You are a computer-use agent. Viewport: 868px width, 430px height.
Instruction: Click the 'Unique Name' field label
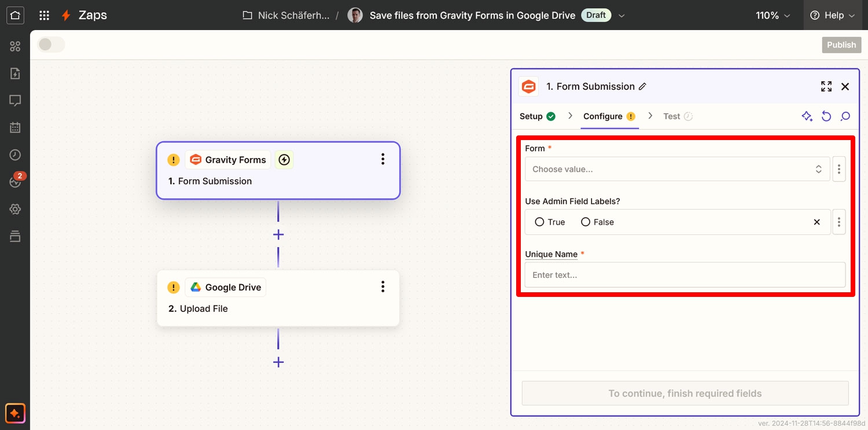coord(551,254)
